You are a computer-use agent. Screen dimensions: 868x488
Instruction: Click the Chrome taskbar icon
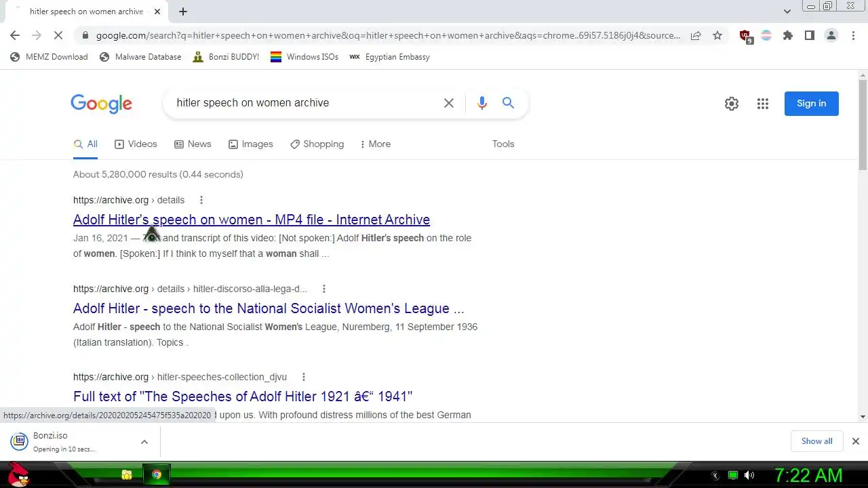pos(157,475)
